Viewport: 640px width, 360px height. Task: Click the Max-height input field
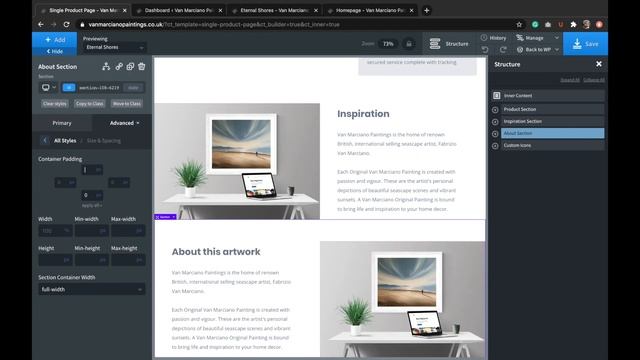pyautogui.click(x=128, y=260)
